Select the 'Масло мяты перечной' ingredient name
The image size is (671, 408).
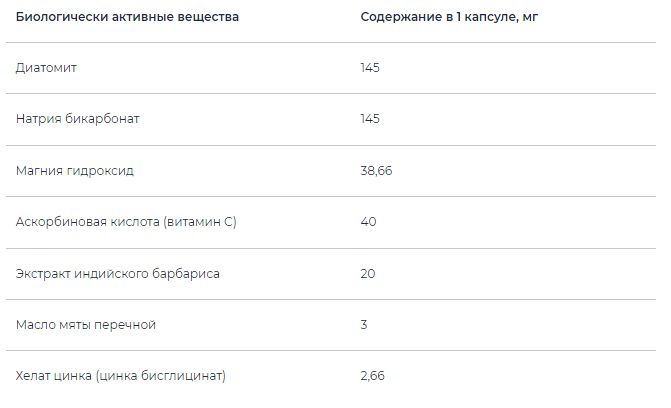point(86,325)
